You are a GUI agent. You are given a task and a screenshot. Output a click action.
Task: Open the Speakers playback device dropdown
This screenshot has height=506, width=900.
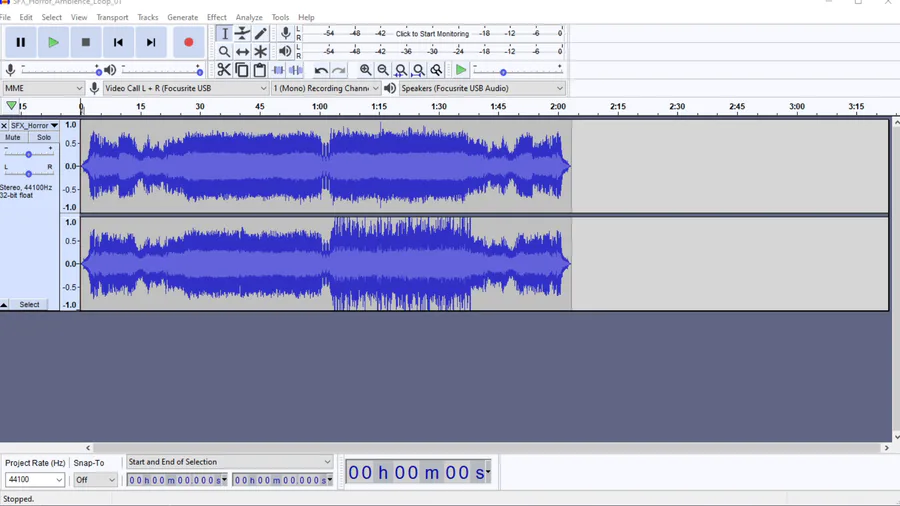(482, 88)
